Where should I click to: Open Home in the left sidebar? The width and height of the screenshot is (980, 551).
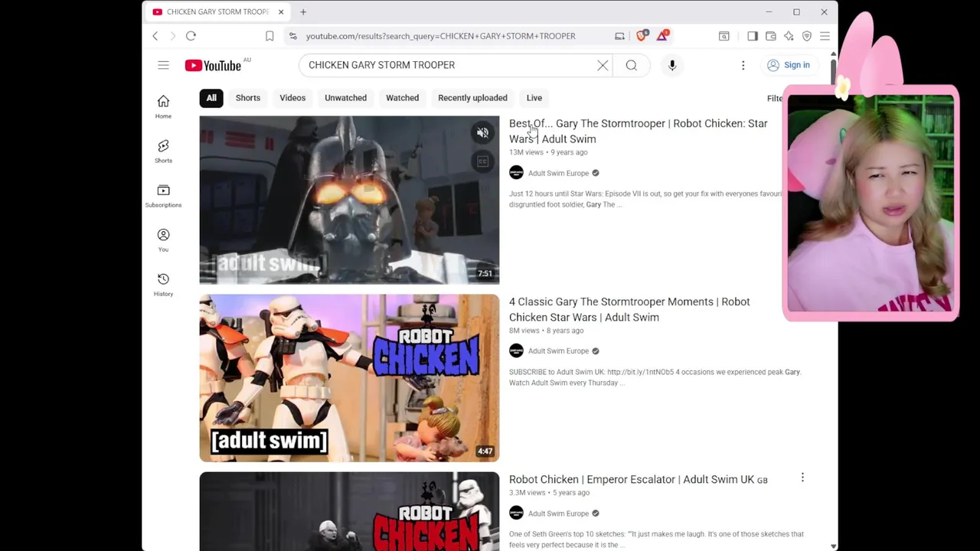click(x=163, y=107)
